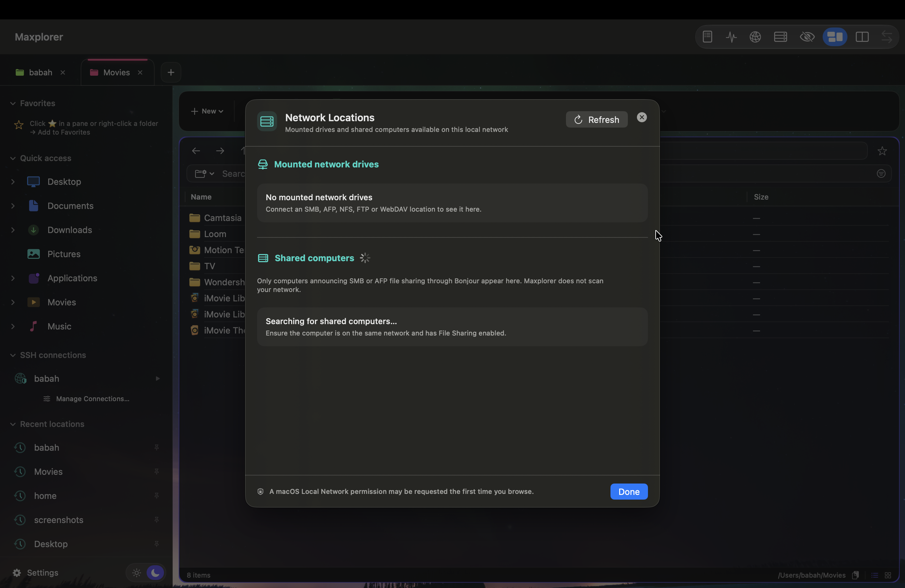Close the Network Locations dialog
Viewport: 905px width, 588px height.
pyautogui.click(x=642, y=117)
